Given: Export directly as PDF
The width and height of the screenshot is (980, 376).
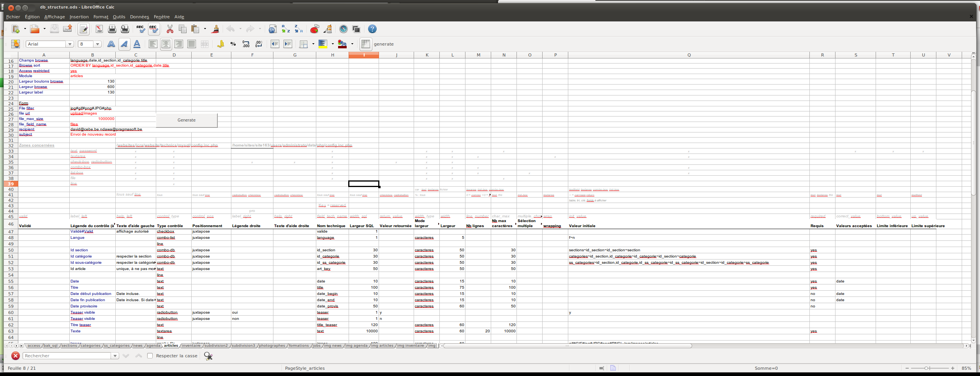Looking at the screenshot, I should tap(99, 29).
